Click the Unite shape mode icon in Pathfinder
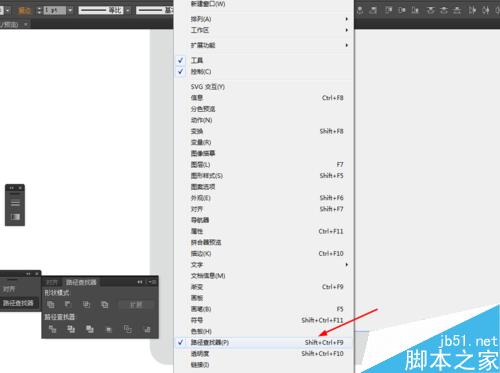This screenshot has height=373, width=500. [x=51, y=304]
